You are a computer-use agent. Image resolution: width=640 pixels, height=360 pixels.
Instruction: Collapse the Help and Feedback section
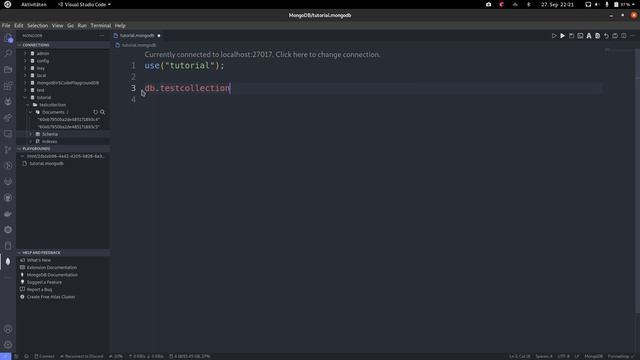click(x=63, y=253)
